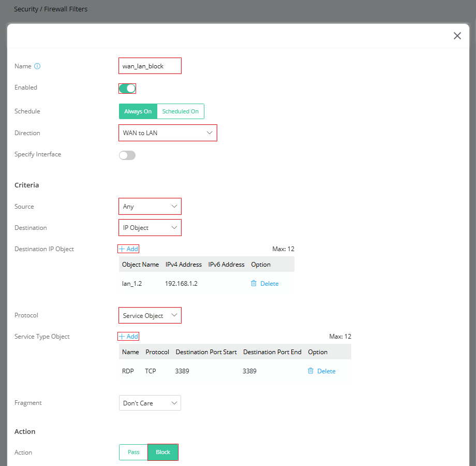Click the Name field containing wan_lan_block

pyautogui.click(x=150, y=66)
